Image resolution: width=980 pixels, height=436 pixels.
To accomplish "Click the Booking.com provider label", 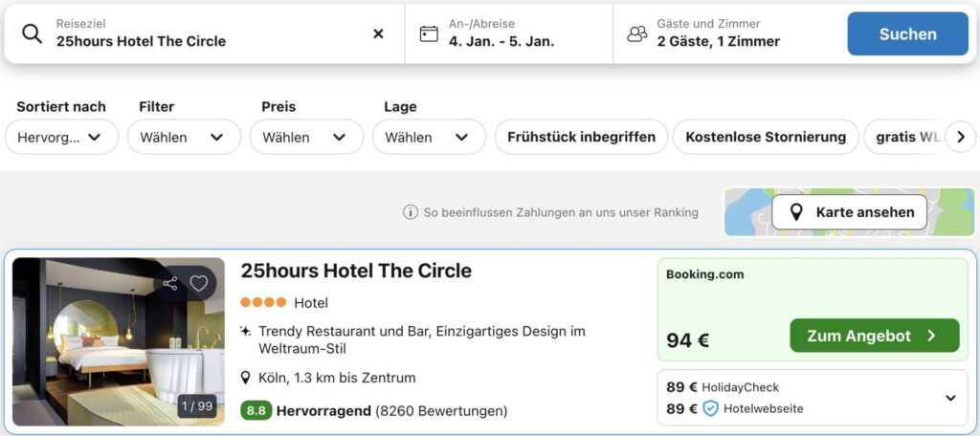I will pyautogui.click(x=705, y=274).
